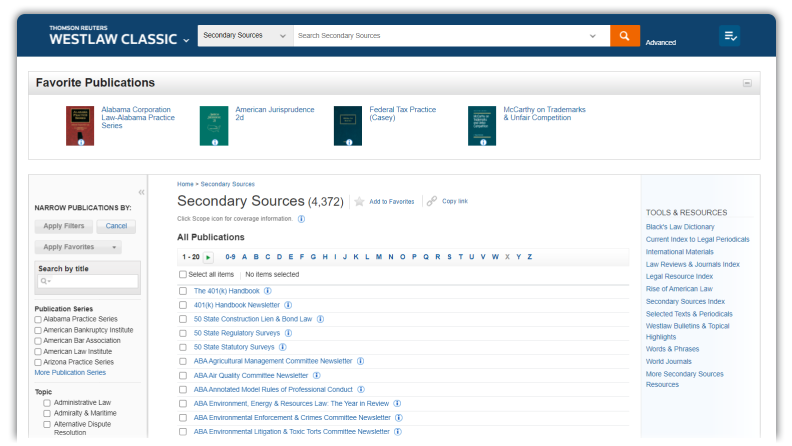792x446 pixels.
Task: Open the Legal Resource Index link
Action: [679, 277]
